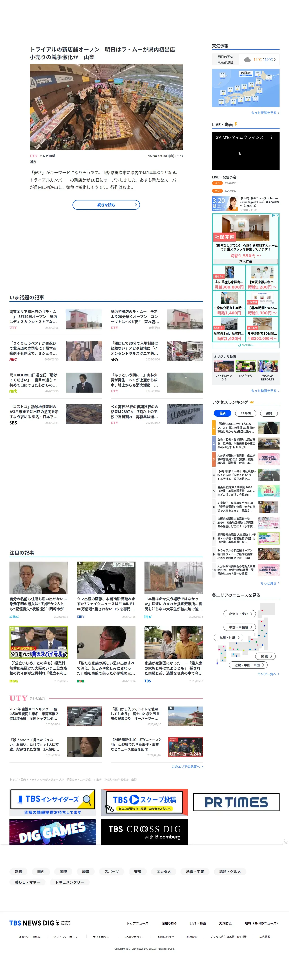The height and width of the screenshot is (980, 289).
Task: Follow the もっと天気を見る link
Action: coord(265,113)
